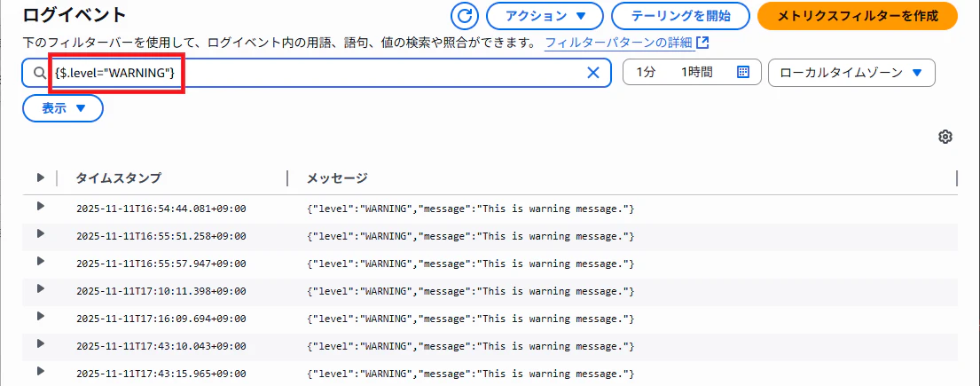Click message of the 16:54:44.081 row

click(471, 209)
